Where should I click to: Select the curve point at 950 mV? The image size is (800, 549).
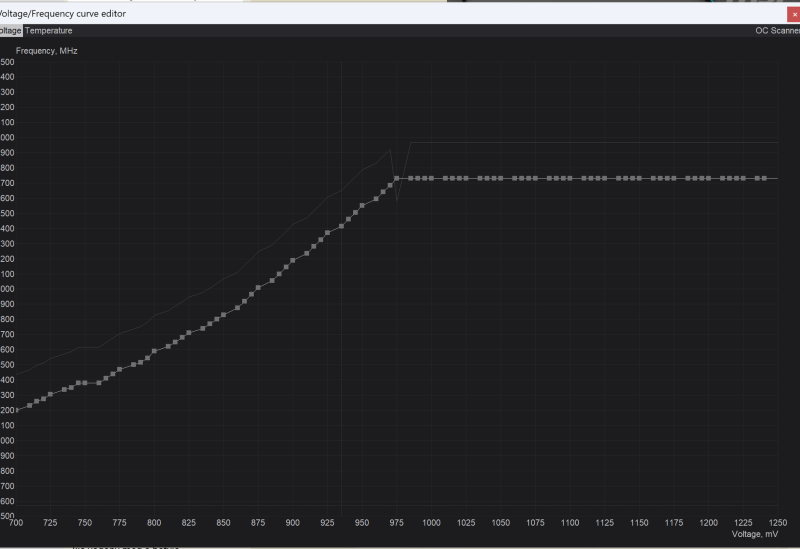click(362, 206)
